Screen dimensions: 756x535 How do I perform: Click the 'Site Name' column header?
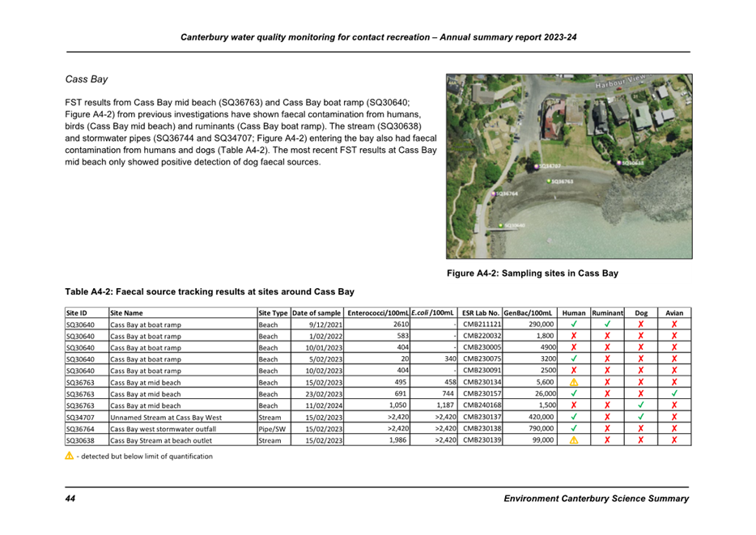(126, 312)
